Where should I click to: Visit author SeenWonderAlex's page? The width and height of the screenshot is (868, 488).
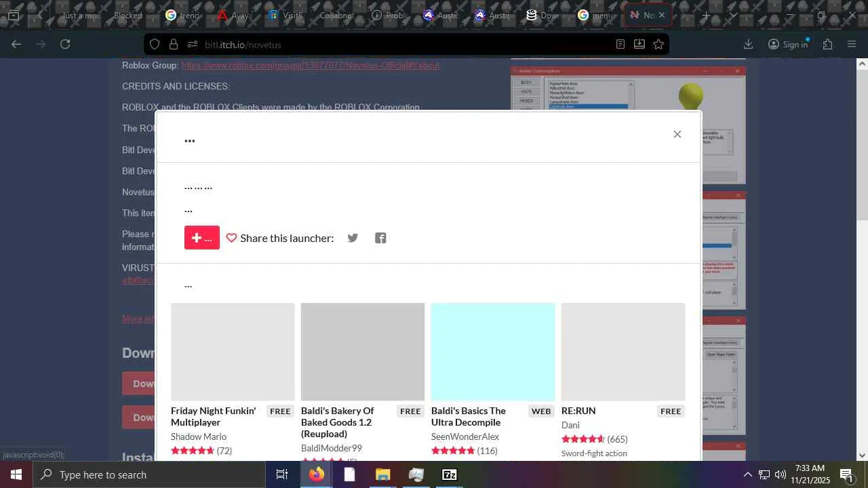[x=465, y=436]
